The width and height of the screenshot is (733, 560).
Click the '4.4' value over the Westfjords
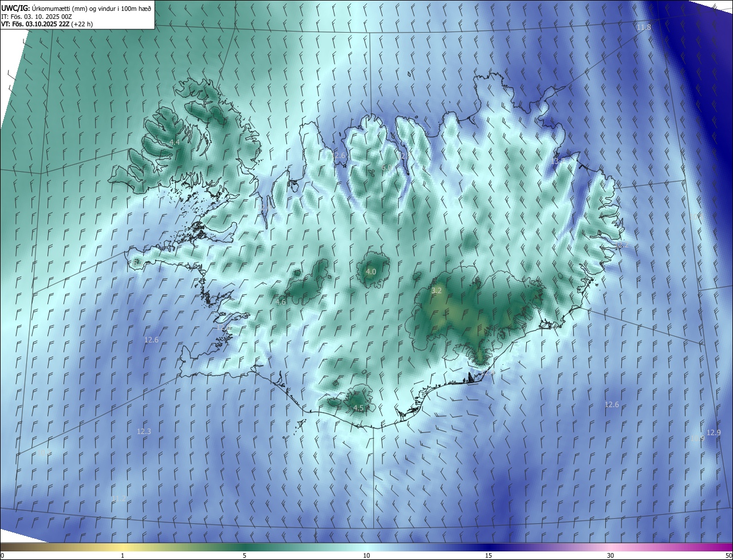coord(174,142)
